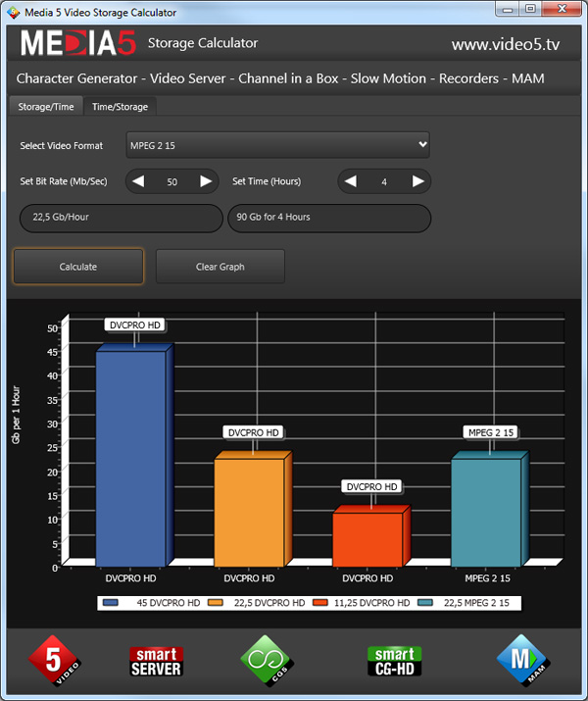Increase the time hours with right arrow
This screenshot has height=701, width=588.
click(418, 181)
